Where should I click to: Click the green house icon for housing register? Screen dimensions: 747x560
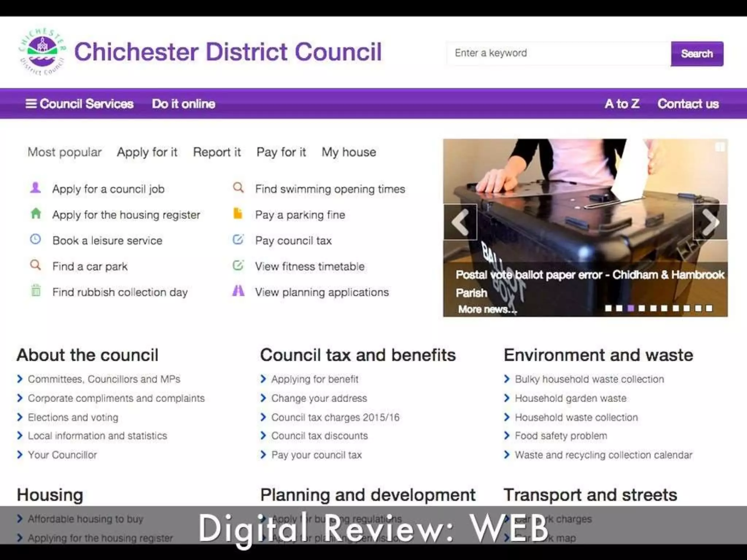[36, 213]
